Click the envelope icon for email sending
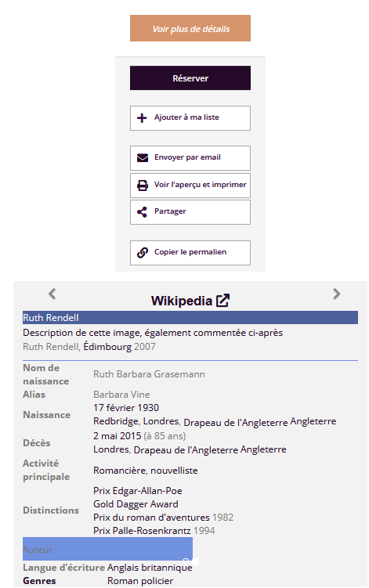Image resolution: width=369 pixels, height=588 pixels. 143,158
